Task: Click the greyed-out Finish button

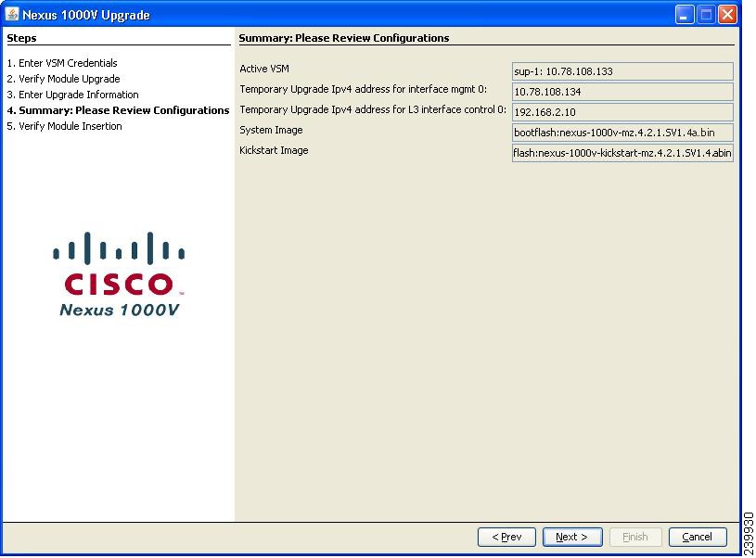Action: (635, 537)
